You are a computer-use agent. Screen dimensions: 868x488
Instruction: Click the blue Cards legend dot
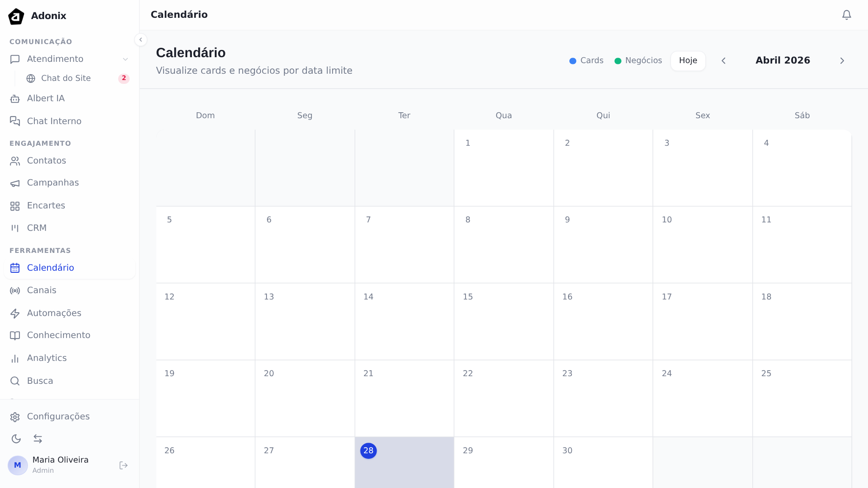pos(573,61)
